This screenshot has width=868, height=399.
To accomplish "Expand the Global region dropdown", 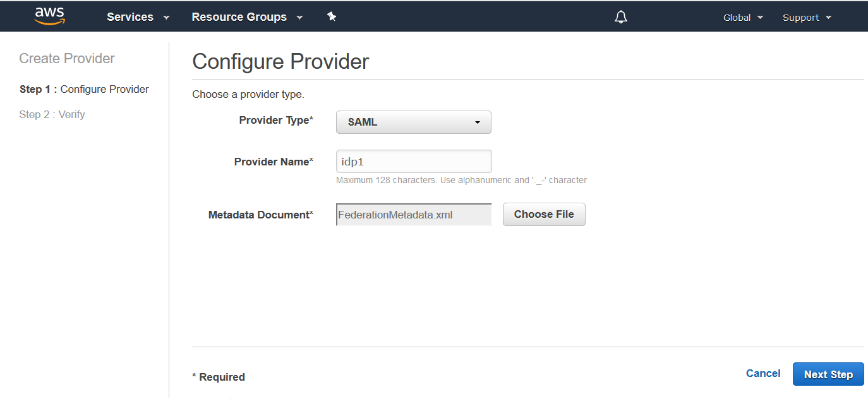I will pos(743,18).
